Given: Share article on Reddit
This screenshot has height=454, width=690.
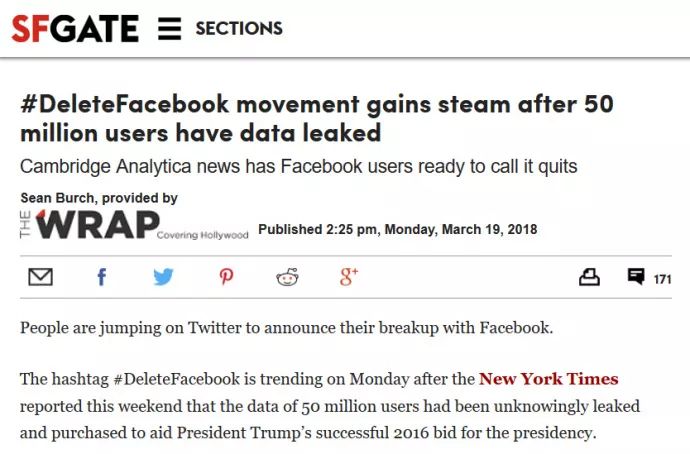Looking at the screenshot, I should coord(287,277).
